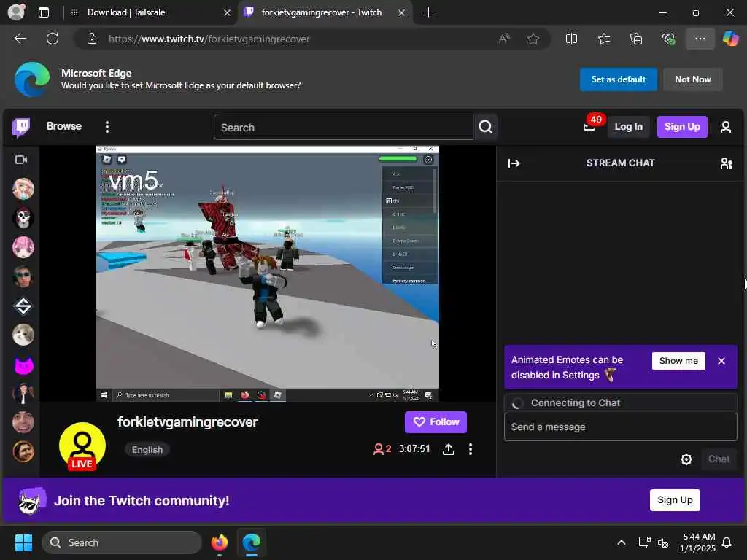Click the Twitch search magnifier button
Image resolution: width=747 pixels, height=560 pixels.
tap(485, 127)
